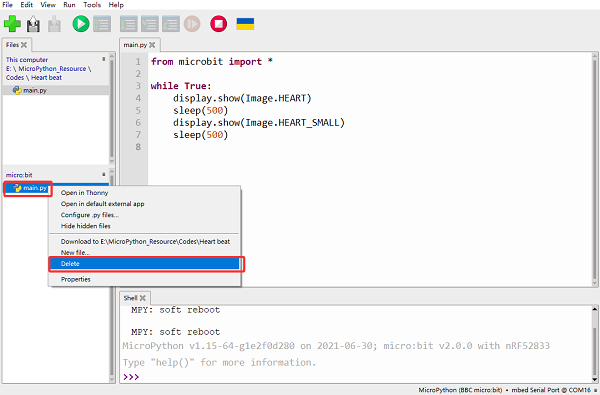Select main.py under This computer
The image size is (600, 395).
(55, 90)
